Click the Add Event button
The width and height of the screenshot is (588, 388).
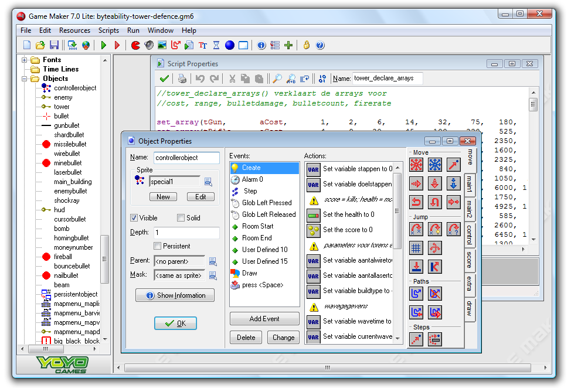pos(264,319)
